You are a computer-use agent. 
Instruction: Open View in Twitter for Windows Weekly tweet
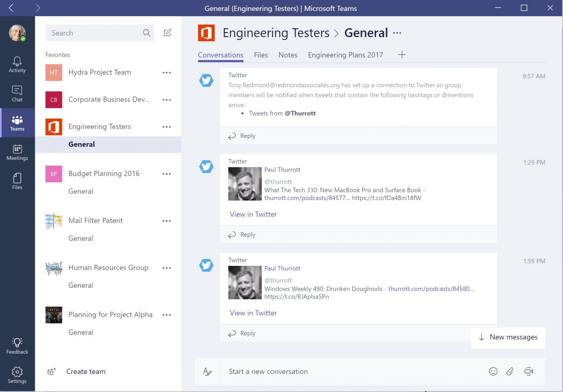pyautogui.click(x=253, y=313)
